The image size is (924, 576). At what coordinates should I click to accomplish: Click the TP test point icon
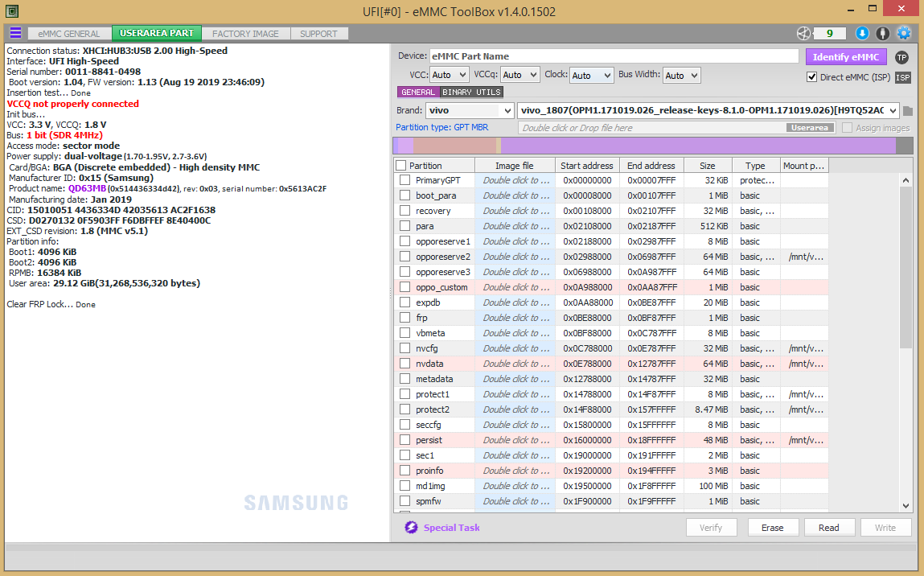point(901,57)
